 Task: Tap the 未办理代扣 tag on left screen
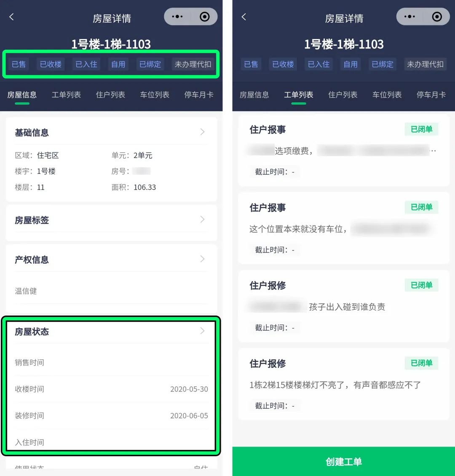coord(193,64)
